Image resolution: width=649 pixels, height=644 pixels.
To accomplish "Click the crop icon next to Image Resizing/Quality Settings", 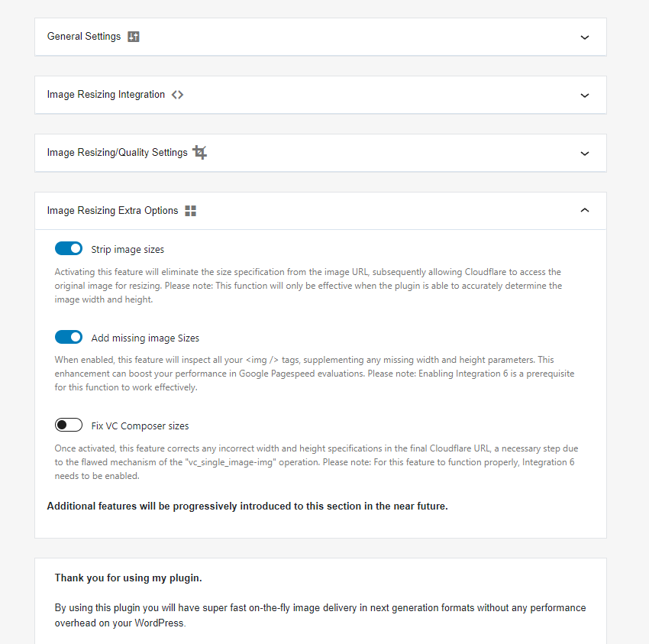I will click(200, 153).
